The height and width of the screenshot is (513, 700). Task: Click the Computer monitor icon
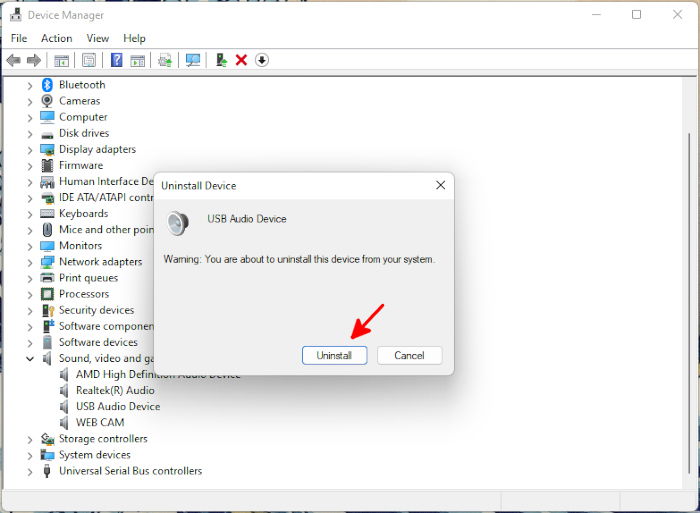click(47, 117)
